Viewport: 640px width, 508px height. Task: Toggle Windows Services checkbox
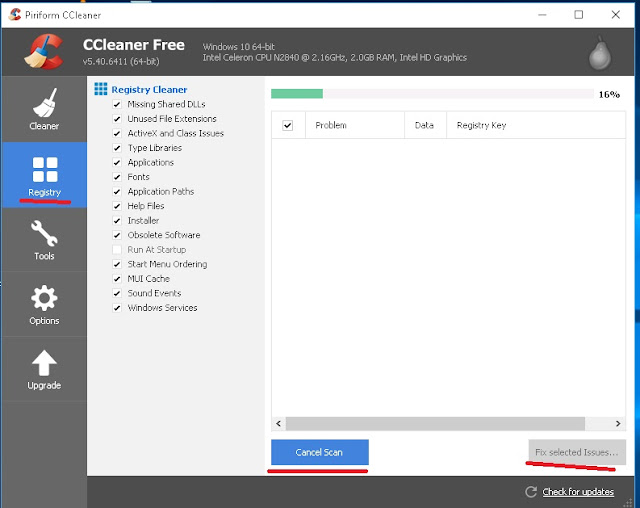pos(117,308)
